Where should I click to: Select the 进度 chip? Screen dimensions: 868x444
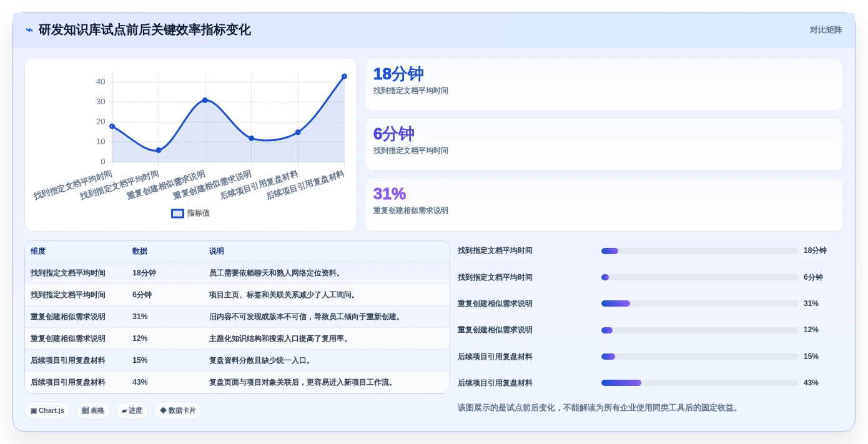[x=132, y=410]
